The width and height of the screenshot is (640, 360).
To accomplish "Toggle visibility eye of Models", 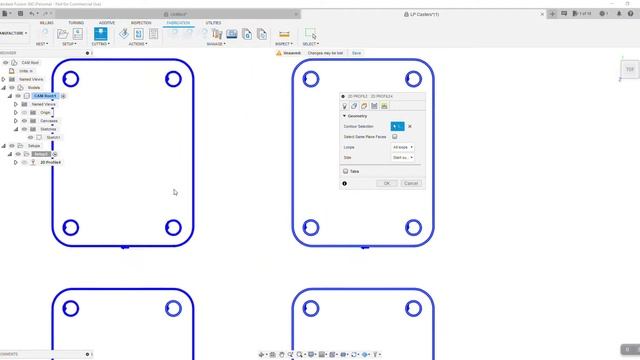I will coord(12,88).
